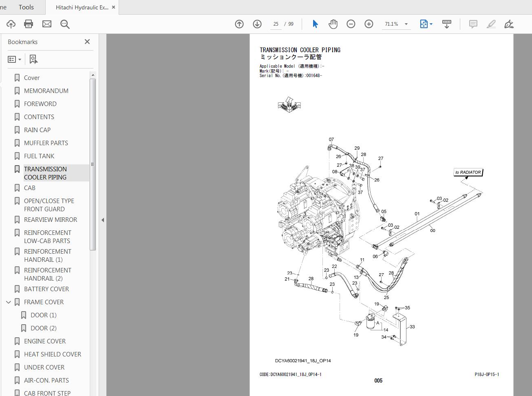This screenshot has width=532, height=396.
Task: Click the bookmark icon beside BATTERY COVER
Action: pos(17,289)
